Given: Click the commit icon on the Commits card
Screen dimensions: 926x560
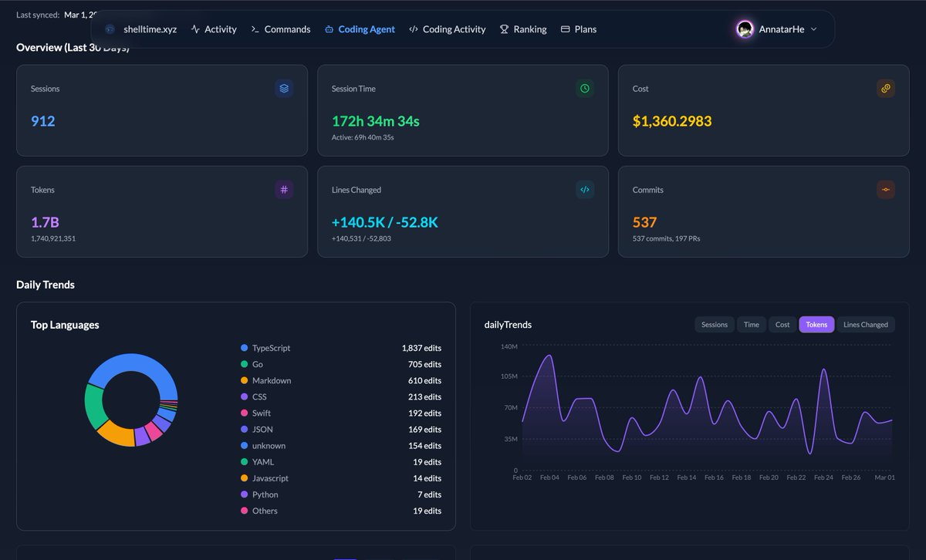Looking at the screenshot, I should (x=885, y=189).
